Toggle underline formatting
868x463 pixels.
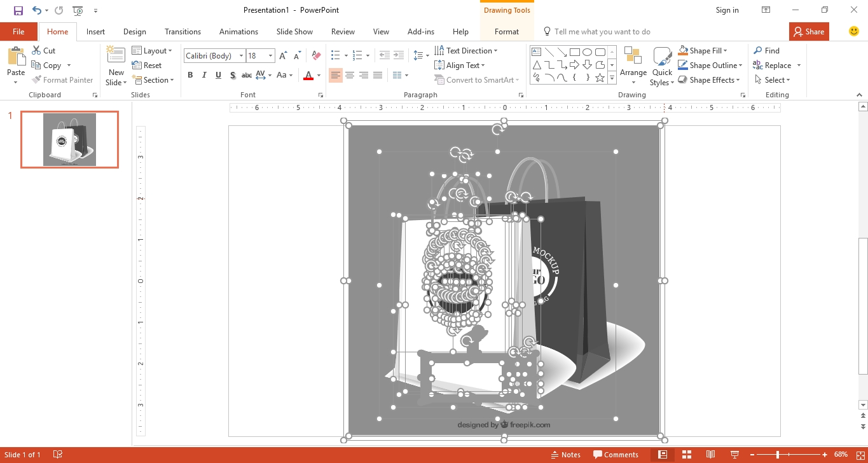[218, 75]
